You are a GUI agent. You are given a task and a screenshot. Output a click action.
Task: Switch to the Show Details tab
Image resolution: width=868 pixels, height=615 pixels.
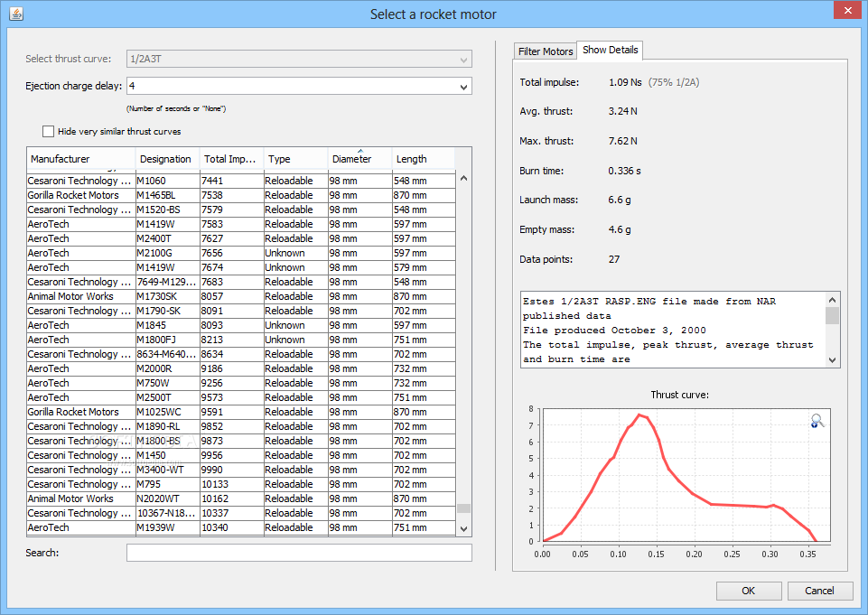[610, 50]
